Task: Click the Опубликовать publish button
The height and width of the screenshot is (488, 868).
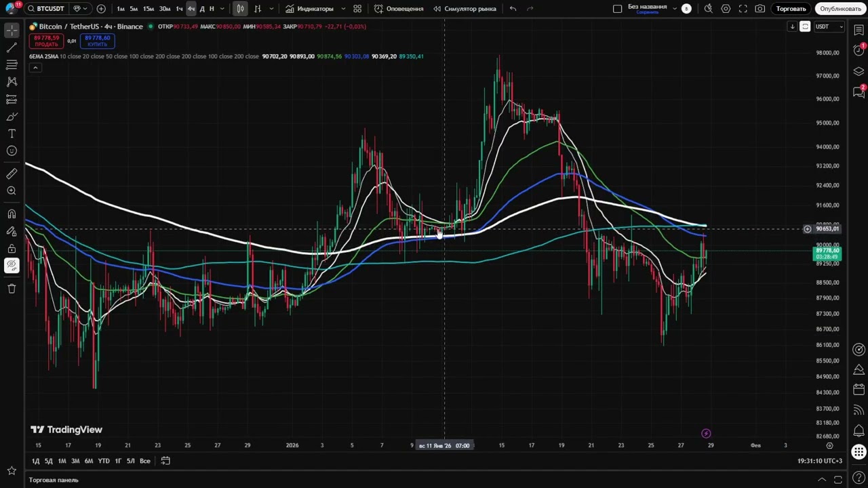Action: coord(840,9)
